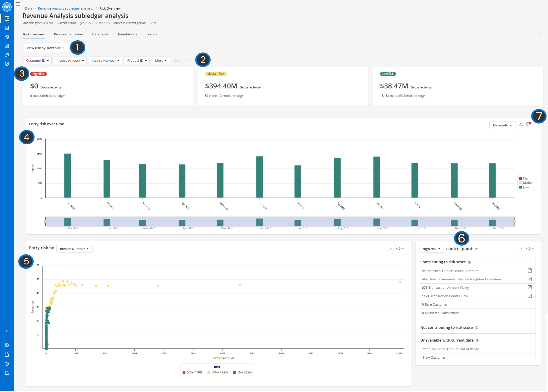This screenshot has width=548, height=392.
Task: Click the notifications bell in sidebar
Action: (7, 373)
